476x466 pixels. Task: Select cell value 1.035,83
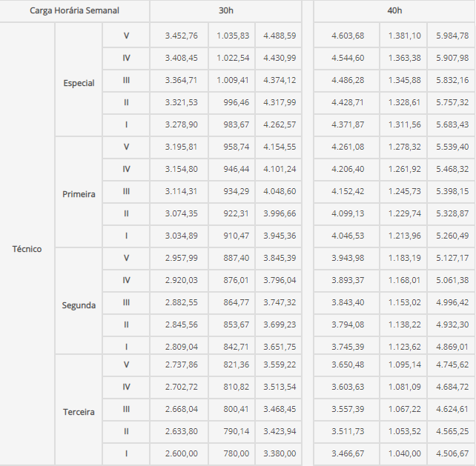[233, 36]
